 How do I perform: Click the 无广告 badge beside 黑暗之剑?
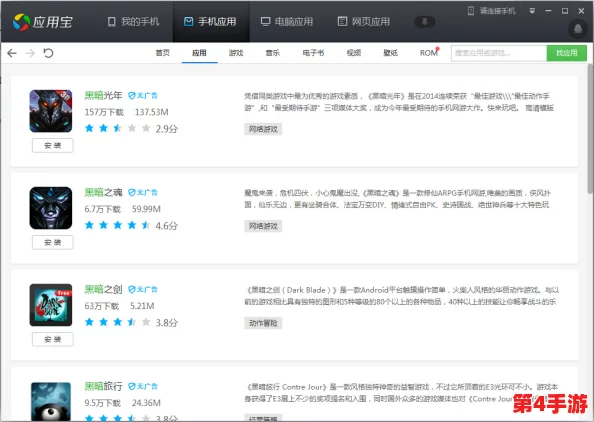click(143, 289)
